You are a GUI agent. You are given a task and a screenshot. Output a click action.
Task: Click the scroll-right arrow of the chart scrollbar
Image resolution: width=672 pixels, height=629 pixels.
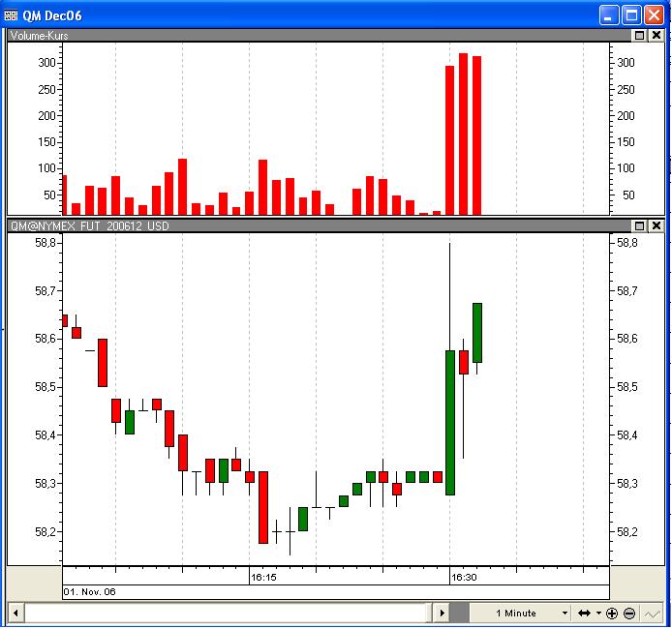(x=442, y=614)
